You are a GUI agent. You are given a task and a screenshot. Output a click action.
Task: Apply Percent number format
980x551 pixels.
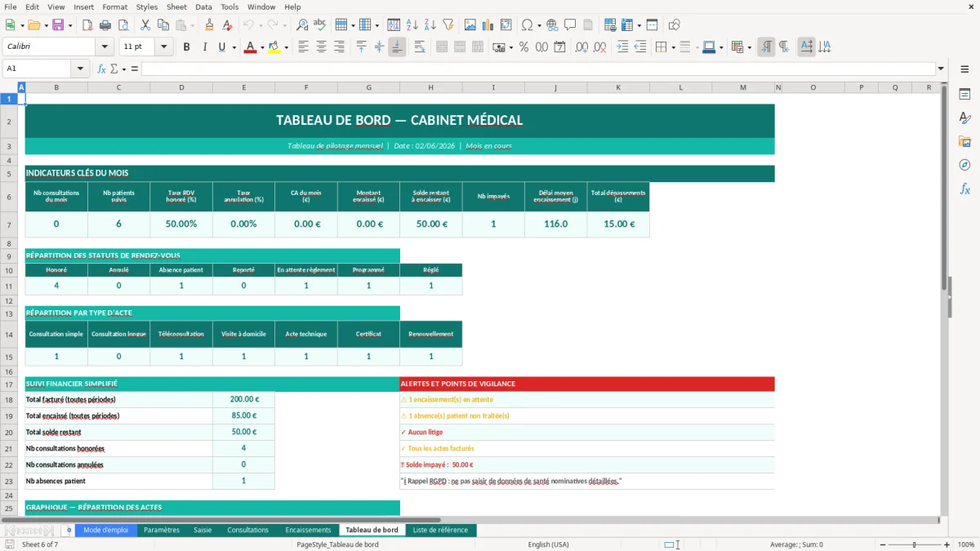coord(523,47)
